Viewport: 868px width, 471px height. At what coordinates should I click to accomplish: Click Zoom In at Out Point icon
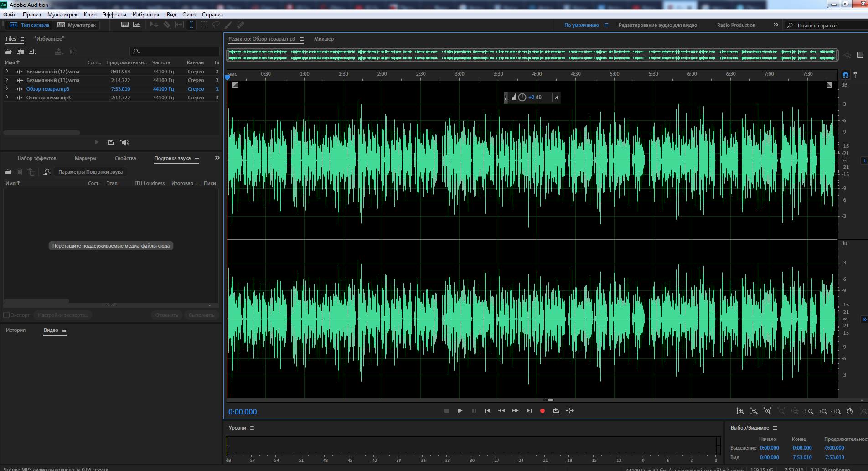[823, 411]
